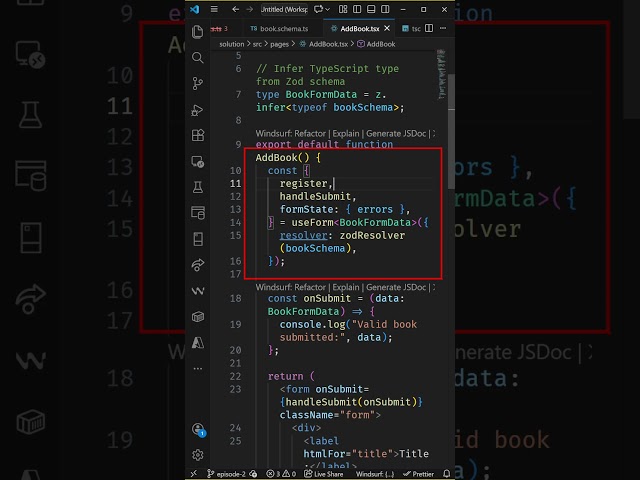Screen dimensions: 640x480
Task: Open the pages breadcrumb
Action: click(279, 44)
